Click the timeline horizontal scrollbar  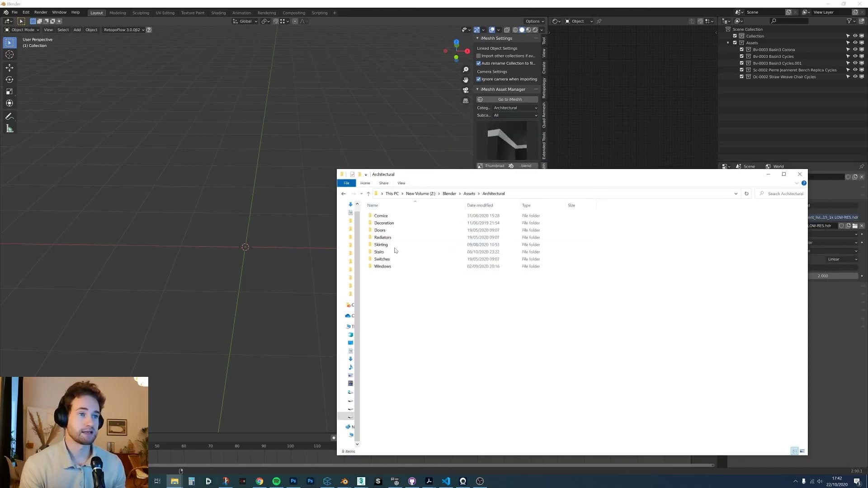click(x=432, y=465)
